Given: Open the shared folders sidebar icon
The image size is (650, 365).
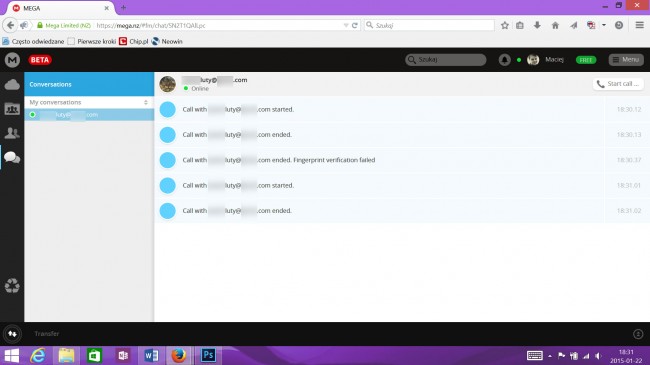Looking at the screenshot, I should pyautogui.click(x=12, y=109).
